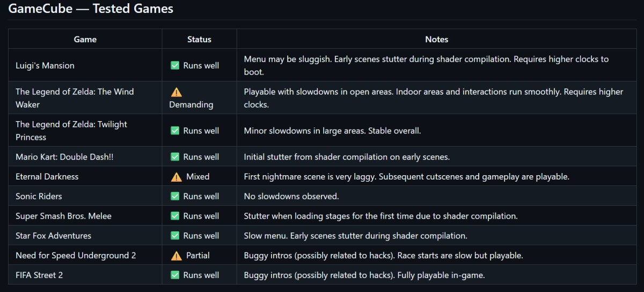This screenshot has width=644, height=292.
Task: Click the Notes column header
Action: [x=436, y=39]
